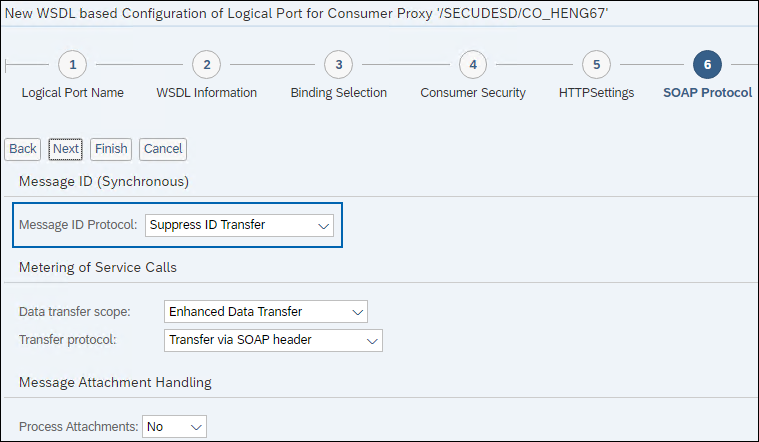Screen dimensions: 759x442
Task: Expand the Process Attachments dropdown
Action: click(x=174, y=427)
